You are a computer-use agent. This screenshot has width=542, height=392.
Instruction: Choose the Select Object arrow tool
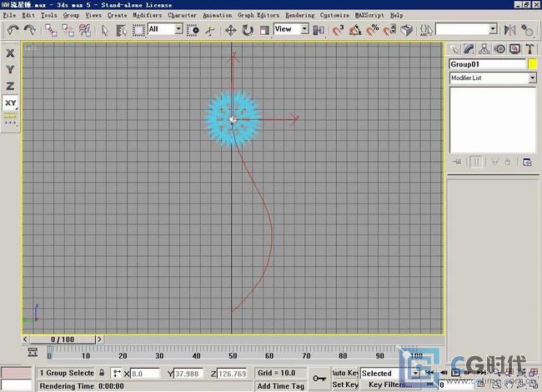pos(105,30)
